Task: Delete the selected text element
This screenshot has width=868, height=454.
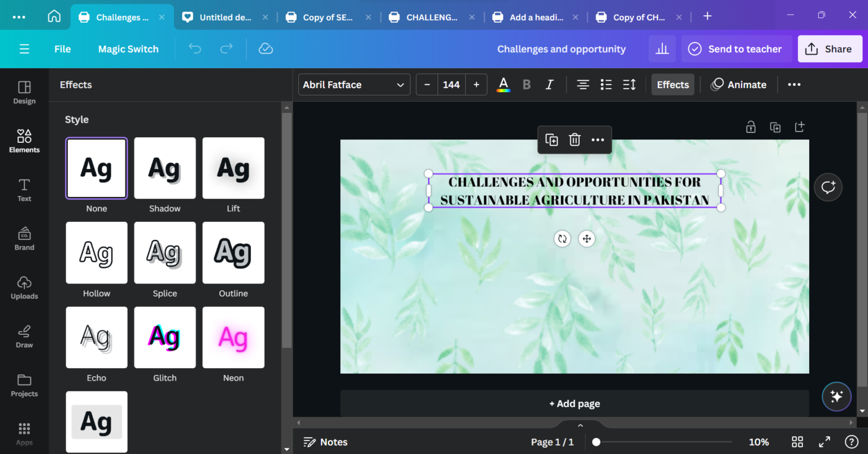Action: pos(575,139)
